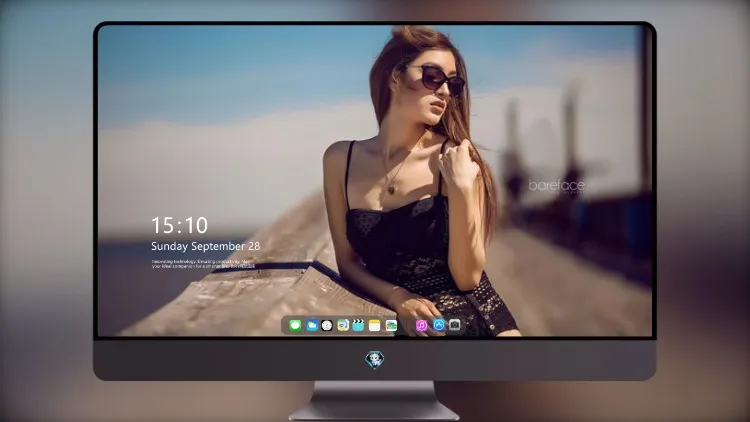Click the necklace pendant in wallpaper
750x422 pixels.
tap(392, 189)
